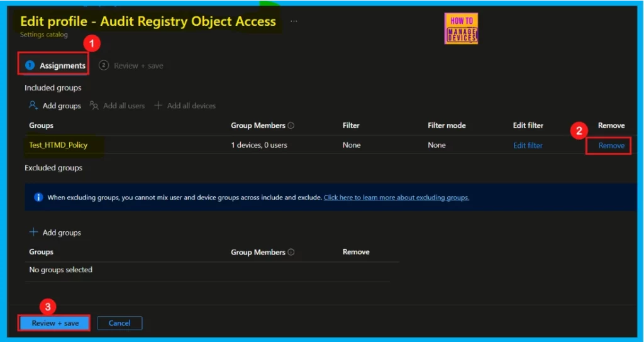Click Add all devices
This screenshot has width=644, height=342.
click(191, 106)
